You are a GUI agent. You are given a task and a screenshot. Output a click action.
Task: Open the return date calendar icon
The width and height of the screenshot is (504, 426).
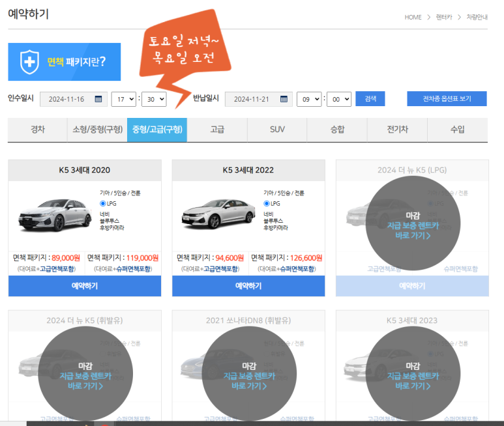pyautogui.click(x=284, y=99)
